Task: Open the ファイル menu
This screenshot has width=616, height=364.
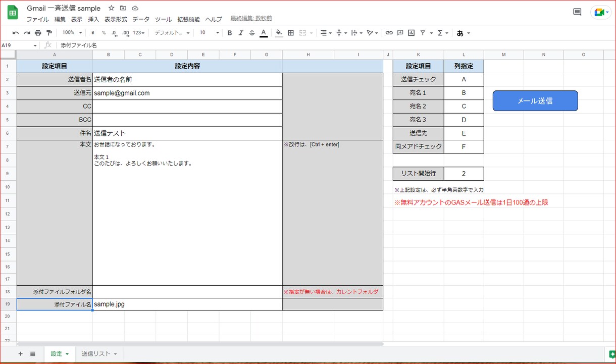Action: point(37,19)
